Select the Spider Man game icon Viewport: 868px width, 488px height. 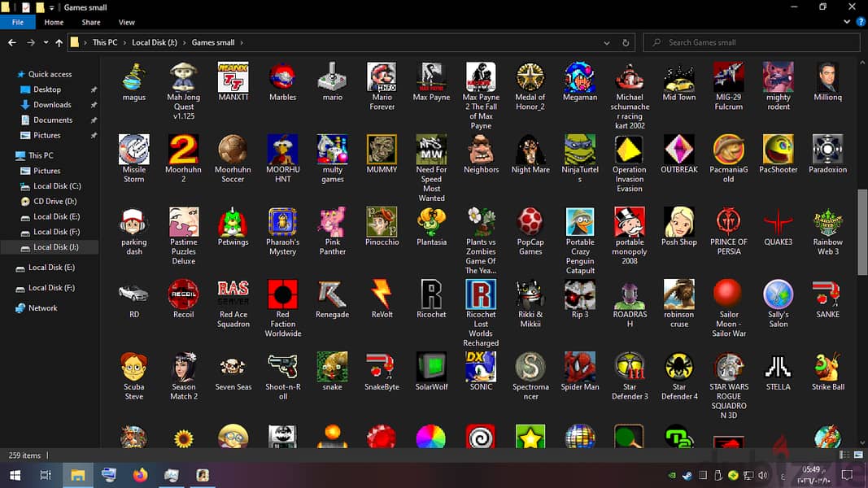pos(579,367)
